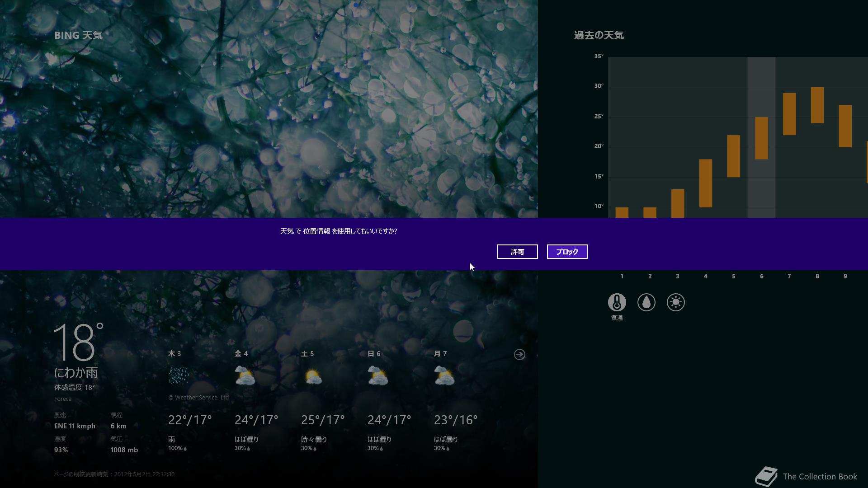This screenshot has width=868, height=488.
Task: Click the 過去の天気 section heading
Action: [599, 35]
